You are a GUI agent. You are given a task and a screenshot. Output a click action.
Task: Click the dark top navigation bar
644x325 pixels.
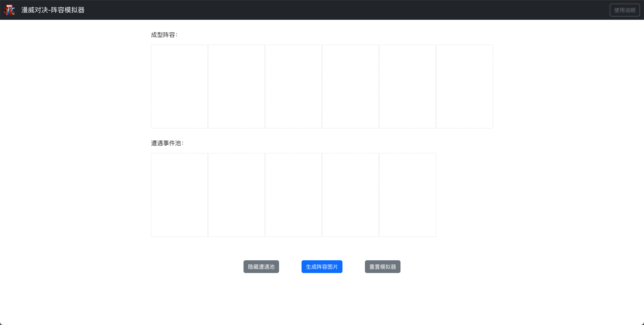[x=325, y=10]
